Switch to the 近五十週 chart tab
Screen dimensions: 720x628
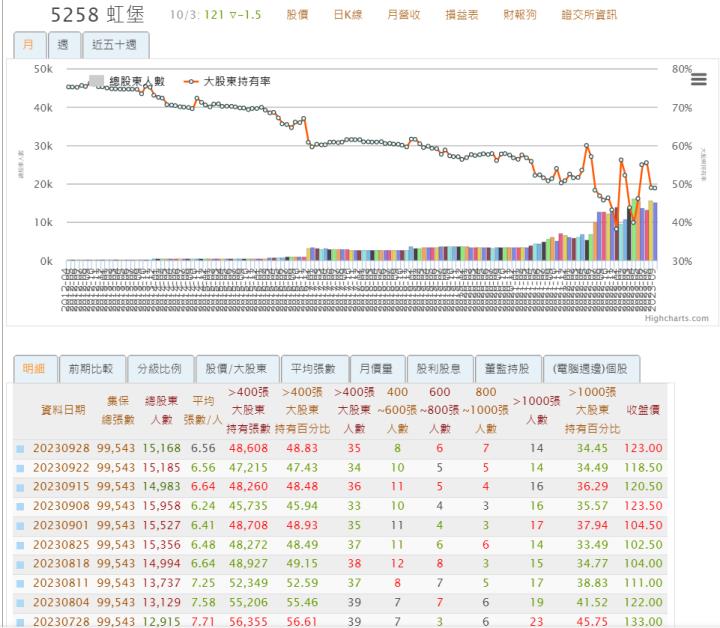tap(116, 45)
